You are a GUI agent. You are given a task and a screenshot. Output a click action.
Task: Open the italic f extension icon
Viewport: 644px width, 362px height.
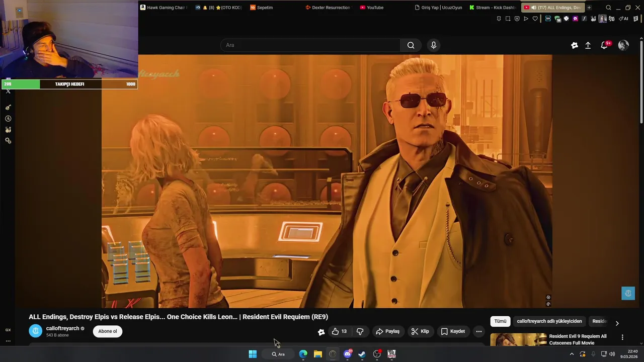(x=584, y=19)
